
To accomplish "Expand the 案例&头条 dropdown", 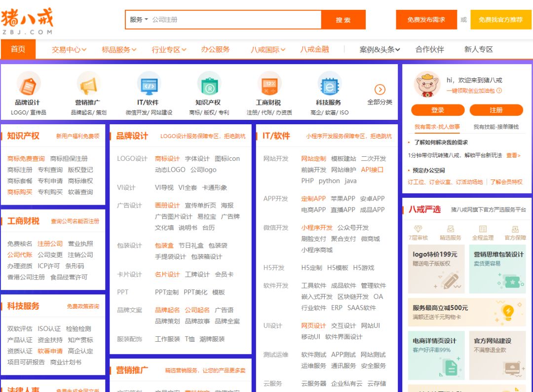I will 378,49.
